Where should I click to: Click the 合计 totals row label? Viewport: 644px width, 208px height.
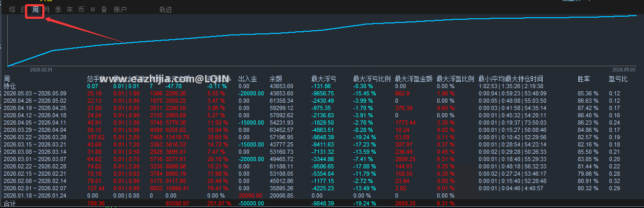pyautogui.click(x=10, y=204)
